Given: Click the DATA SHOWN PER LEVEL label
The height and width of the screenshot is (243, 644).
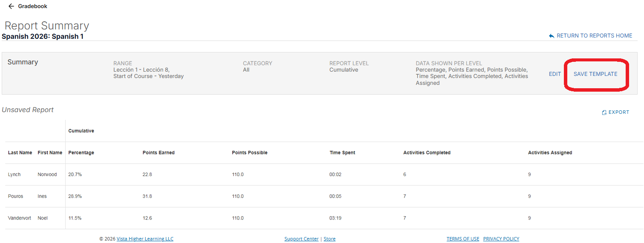Looking at the screenshot, I should click(449, 64).
